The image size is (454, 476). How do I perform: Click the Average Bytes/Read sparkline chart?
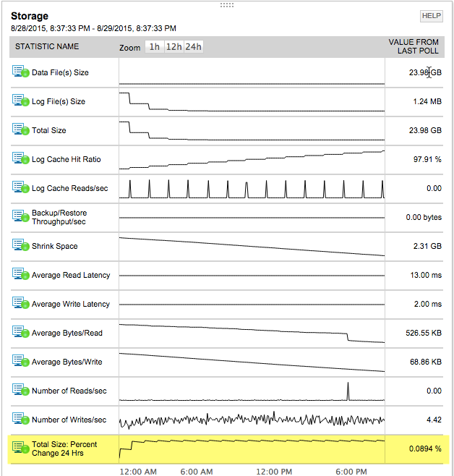[252, 333]
